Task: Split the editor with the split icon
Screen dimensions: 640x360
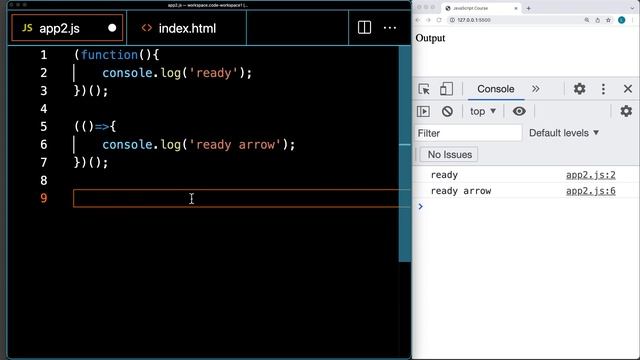Action: 364,28
